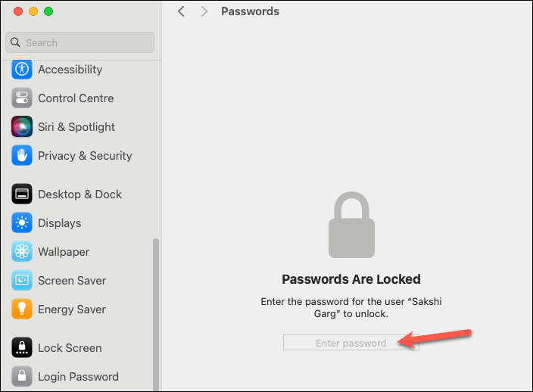
Task: Focus the sidebar Search field
Action: click(x=80, y=42)
